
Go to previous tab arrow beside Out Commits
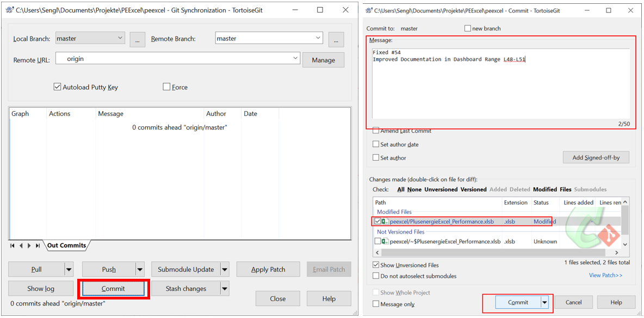click(x=21, y=246)
